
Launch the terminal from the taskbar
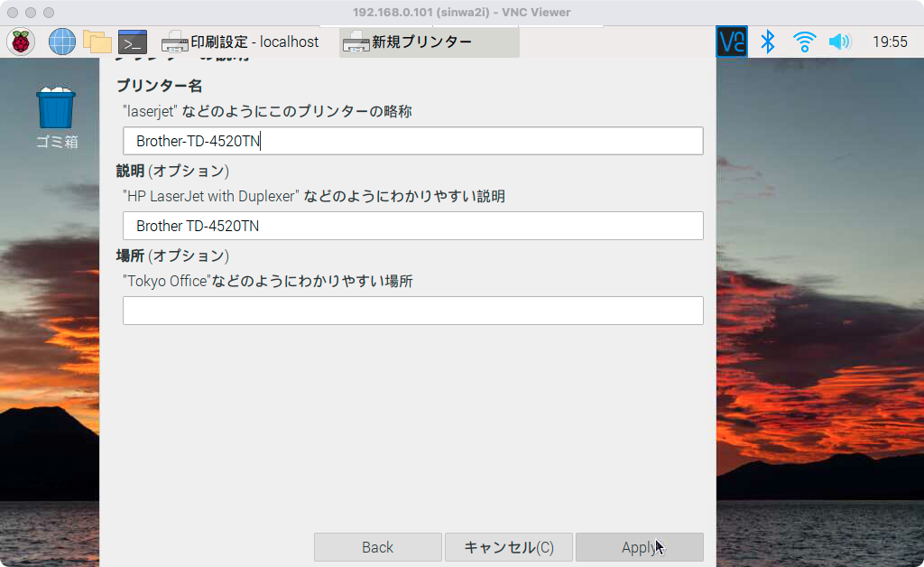[x=133, y=42]
